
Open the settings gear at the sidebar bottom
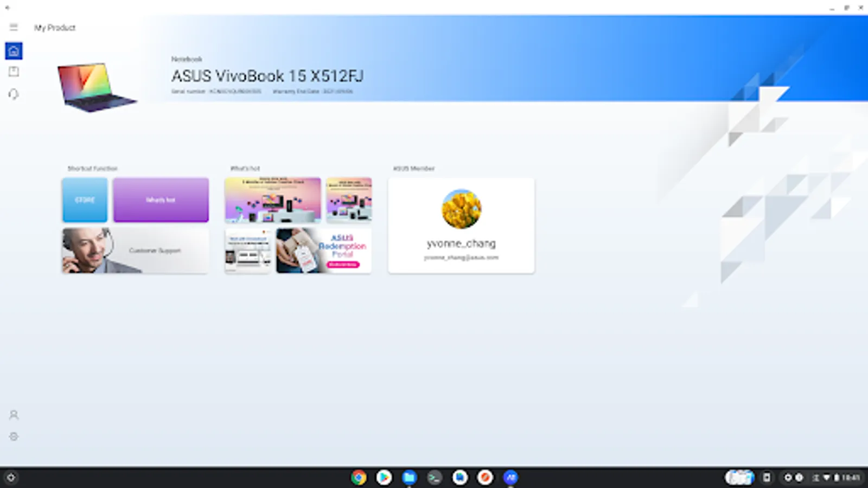click(14, 436)
